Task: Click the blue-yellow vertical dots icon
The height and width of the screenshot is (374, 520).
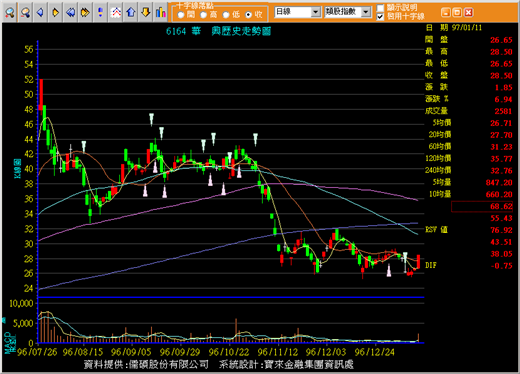Action: pyautogui.click(x=100, y=13)
